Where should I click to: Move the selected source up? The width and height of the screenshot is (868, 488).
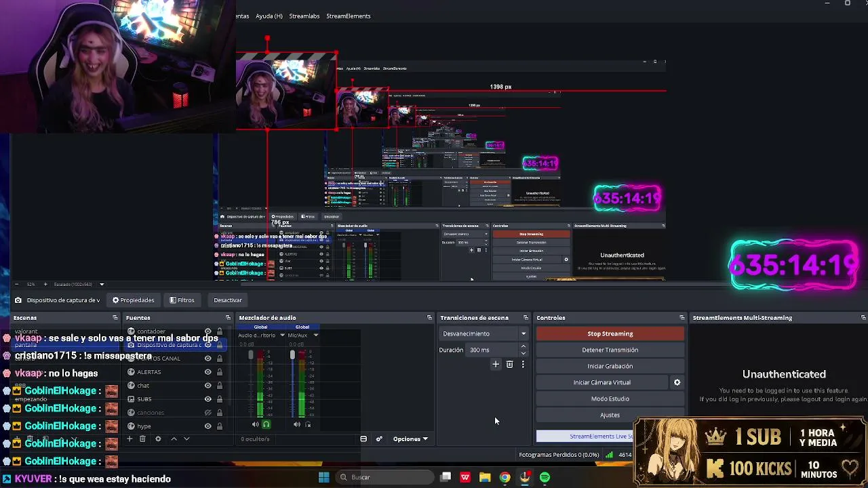tap(174, 439)
